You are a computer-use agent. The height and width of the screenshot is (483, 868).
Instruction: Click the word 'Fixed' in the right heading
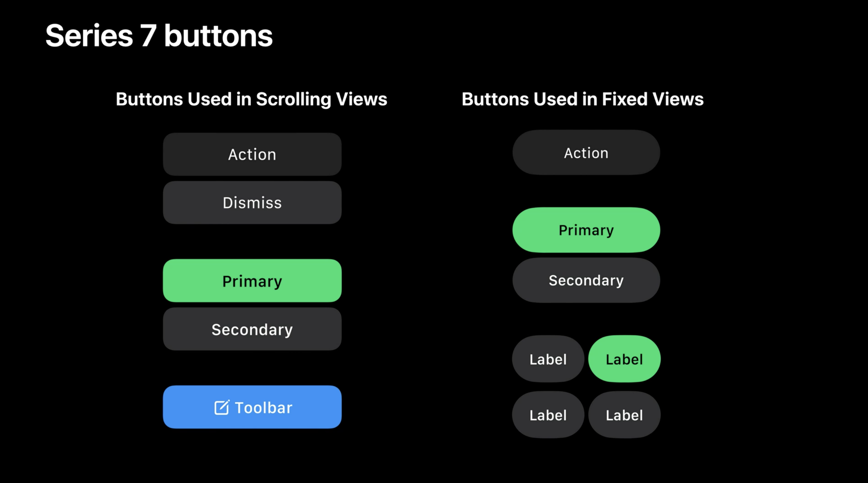[x=625, y=99]
